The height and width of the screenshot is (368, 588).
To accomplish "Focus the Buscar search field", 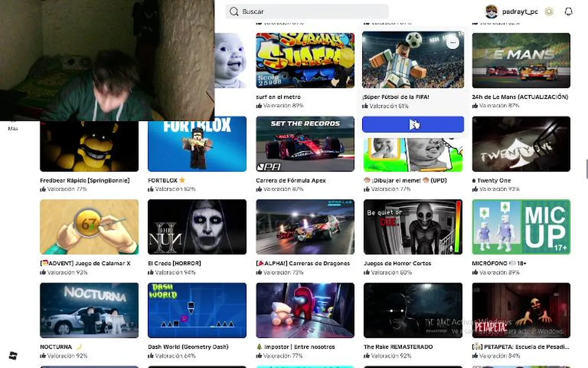I will 307,12.
